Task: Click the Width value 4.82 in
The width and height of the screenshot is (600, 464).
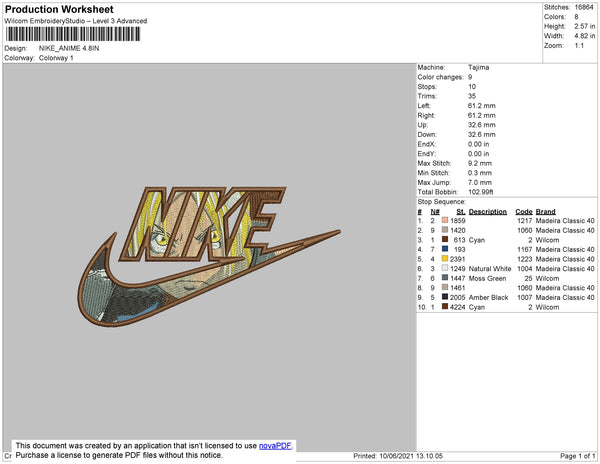Action: [x=584, y=36]
